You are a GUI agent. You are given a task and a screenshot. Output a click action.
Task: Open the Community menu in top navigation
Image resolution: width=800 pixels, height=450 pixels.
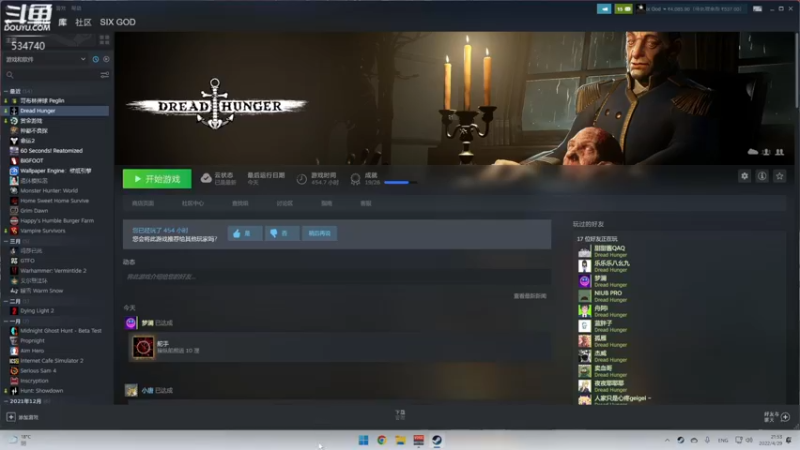pyautogui.click(x=83, y=22)
